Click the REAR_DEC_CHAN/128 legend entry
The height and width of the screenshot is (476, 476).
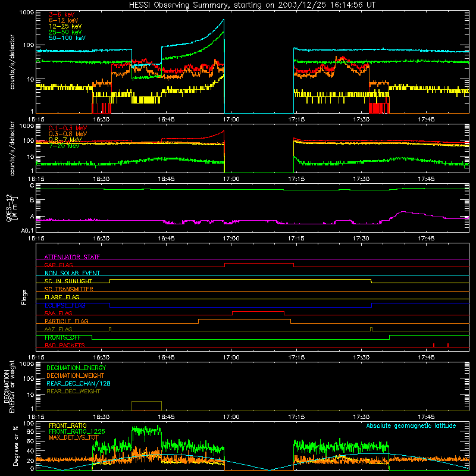pos(79,383)
